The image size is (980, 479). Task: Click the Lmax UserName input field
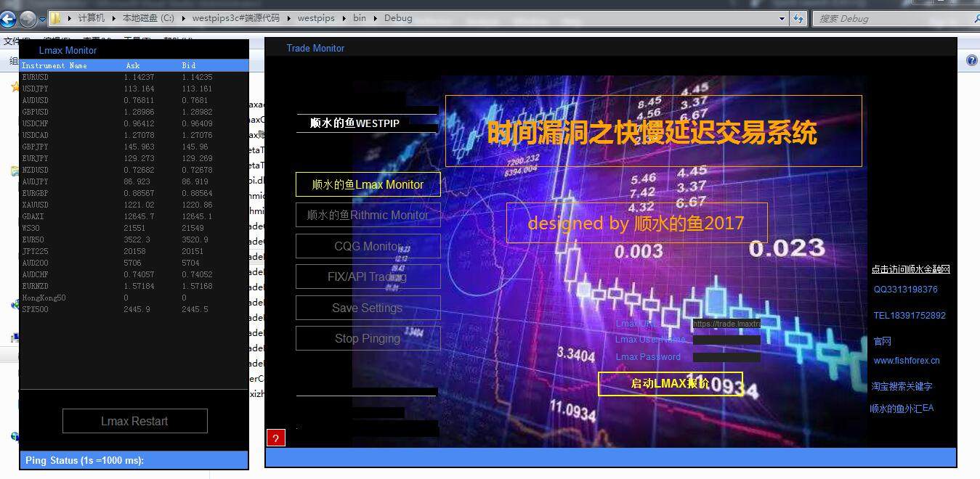(726, 340)
